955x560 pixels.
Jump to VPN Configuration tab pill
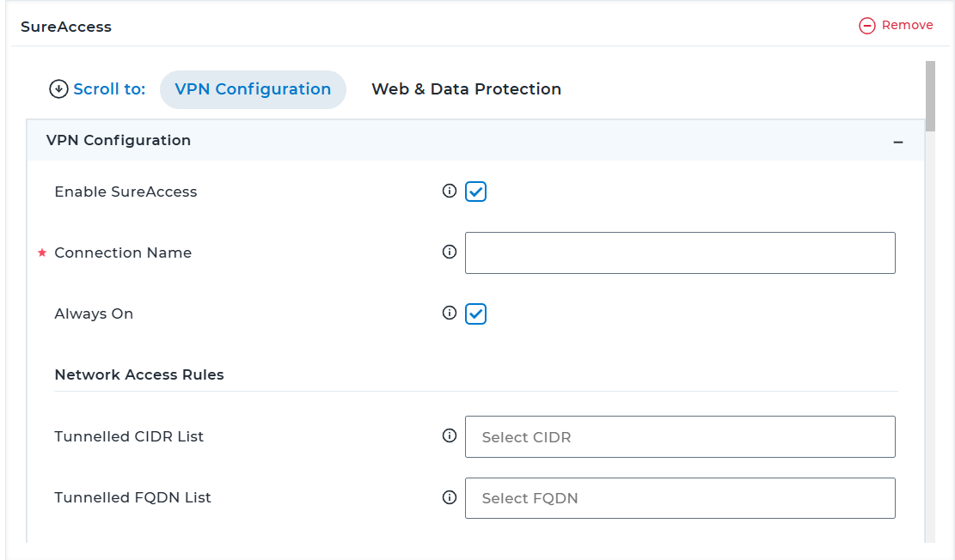[x=253, y=89]
